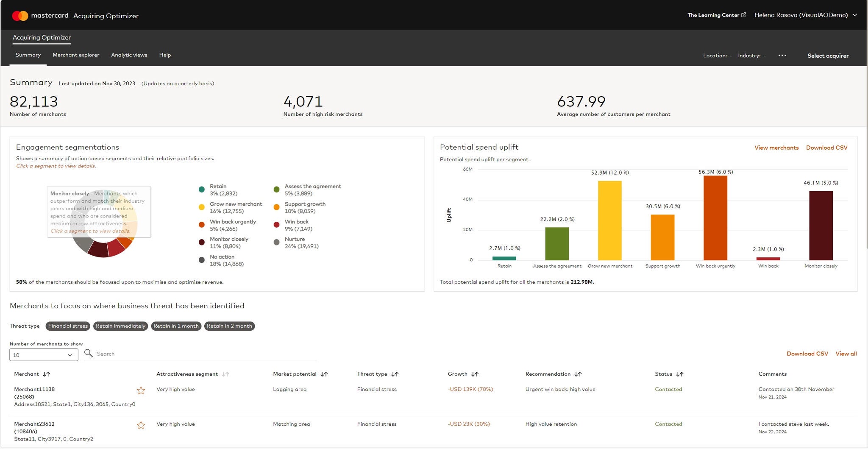Click View merchants link in spend uplift
This screenshot has width=868, height=449.
(x=776, y=148)
